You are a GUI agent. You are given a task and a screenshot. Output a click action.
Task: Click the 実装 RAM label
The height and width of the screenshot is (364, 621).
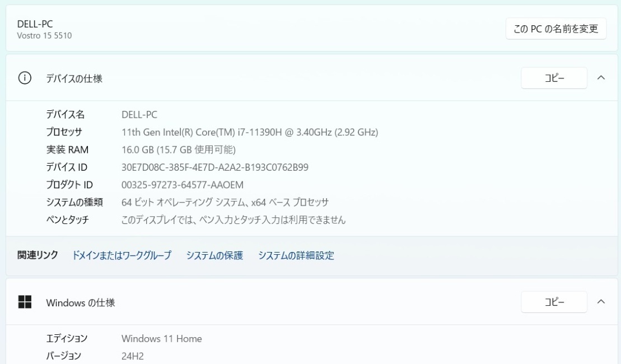point(67,150)
